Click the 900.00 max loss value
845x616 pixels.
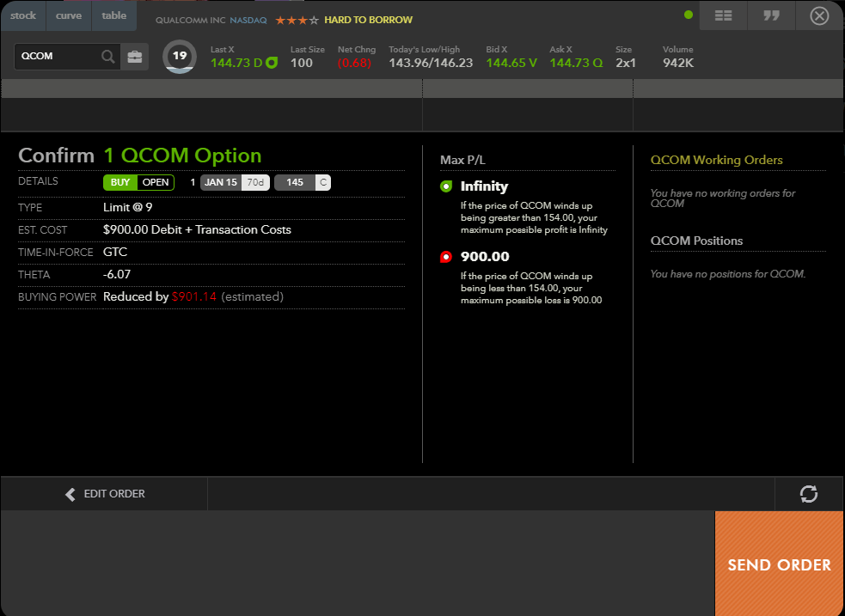point(485,257)
